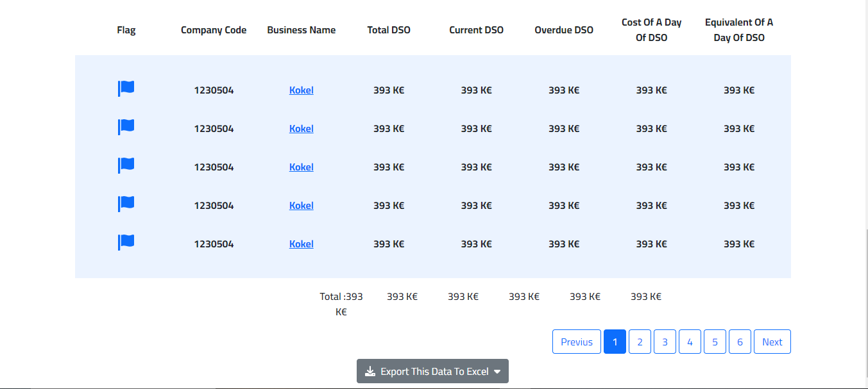The image size is (868, 389).
Task: Go to the Previous page
Action: (576, 342)
